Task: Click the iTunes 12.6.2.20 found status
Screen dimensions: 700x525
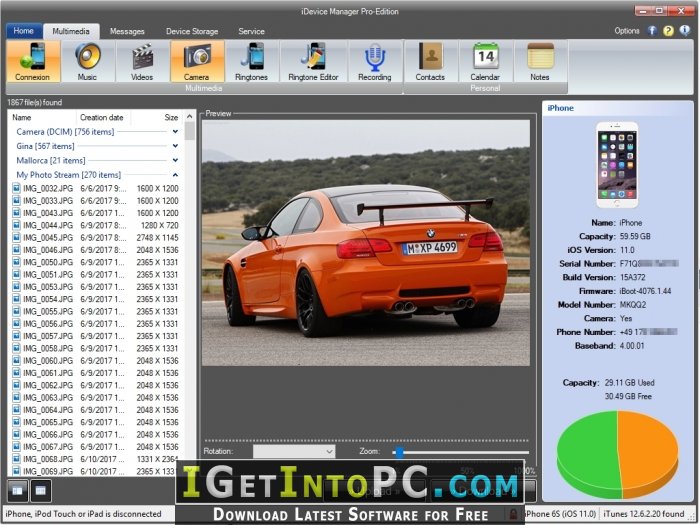Action: tap(643, 514)
